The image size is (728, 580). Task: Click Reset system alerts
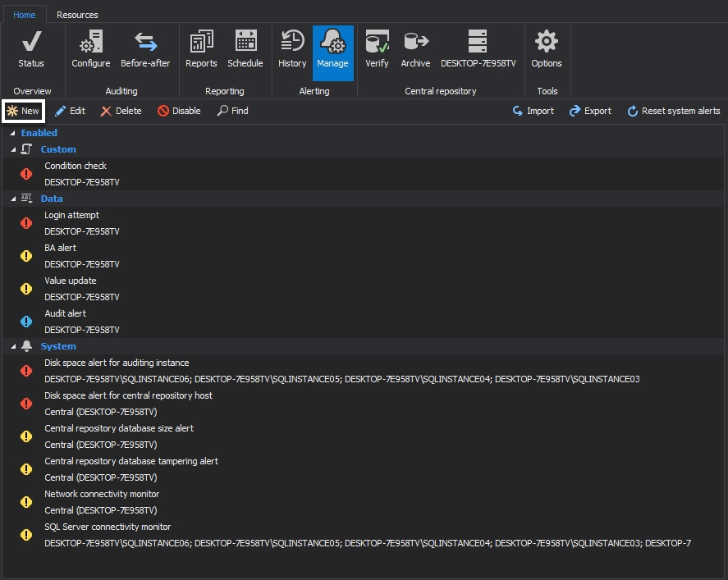click(674, 111)
